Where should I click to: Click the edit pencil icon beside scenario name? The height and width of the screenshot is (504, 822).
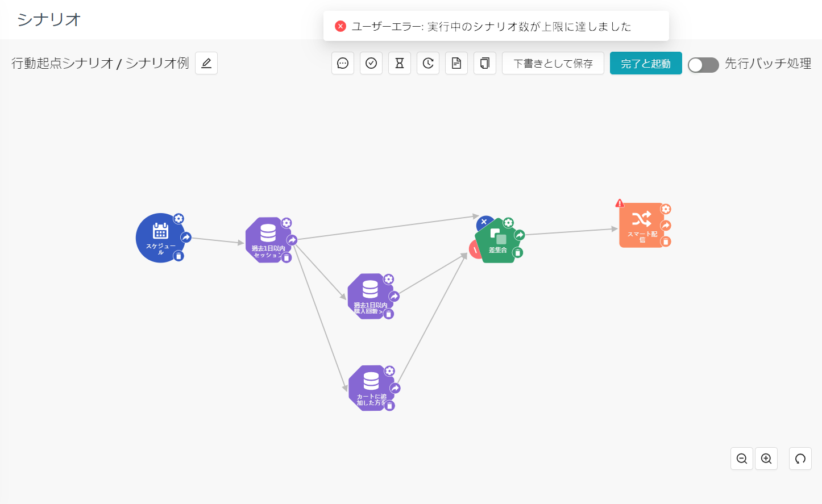[x=206, y=63]
